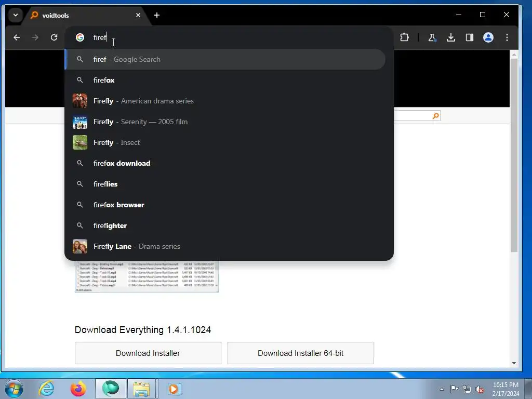Image resolution: width=532 pixels, height=399 pixels.
Task: Open Windows Media Player from taskbar
Action: (174, 389)
